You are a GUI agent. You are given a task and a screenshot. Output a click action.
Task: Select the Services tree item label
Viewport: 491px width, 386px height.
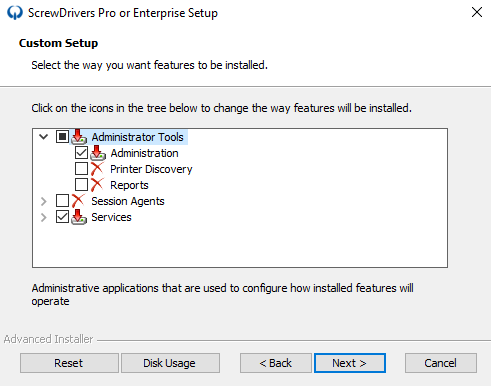tap(111, 217)
